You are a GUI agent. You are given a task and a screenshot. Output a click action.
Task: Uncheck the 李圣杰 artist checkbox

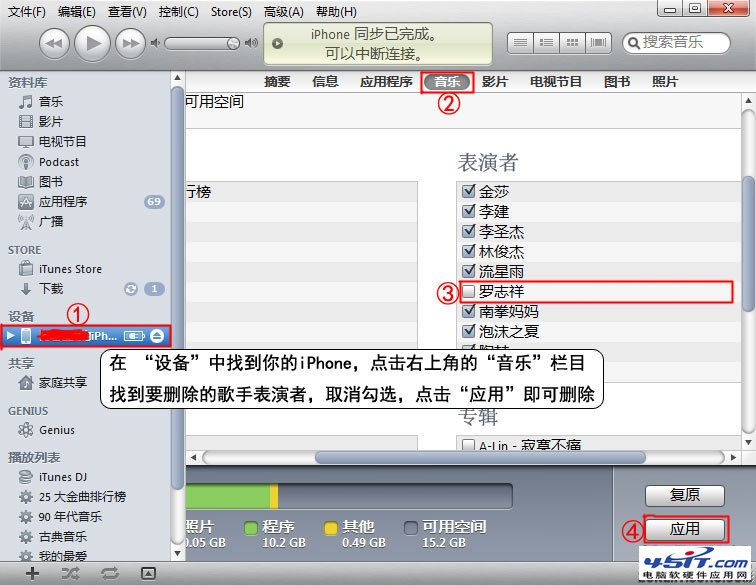469,231
